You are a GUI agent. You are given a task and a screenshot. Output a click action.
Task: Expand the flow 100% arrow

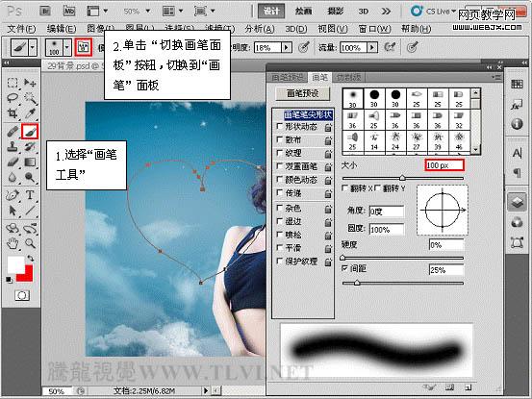click(372, 47)
